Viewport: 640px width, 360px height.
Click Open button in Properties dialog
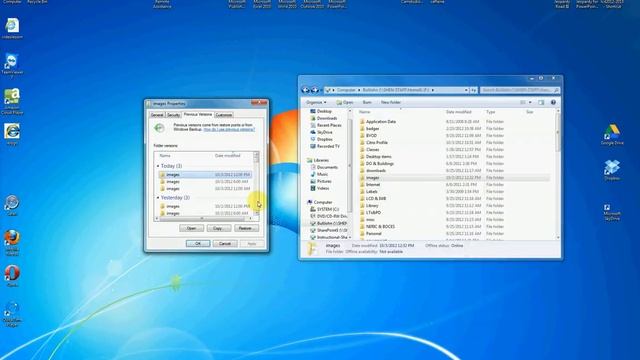[x=191, y=228]
